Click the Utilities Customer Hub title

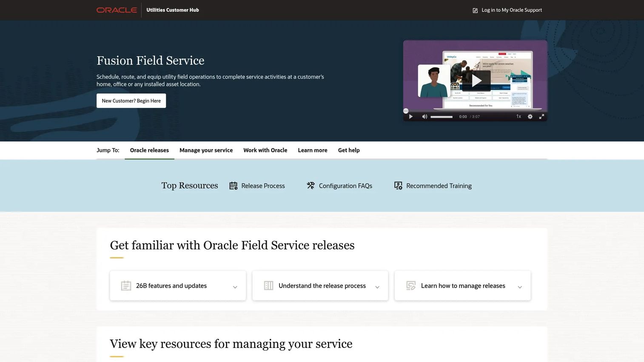173,10
